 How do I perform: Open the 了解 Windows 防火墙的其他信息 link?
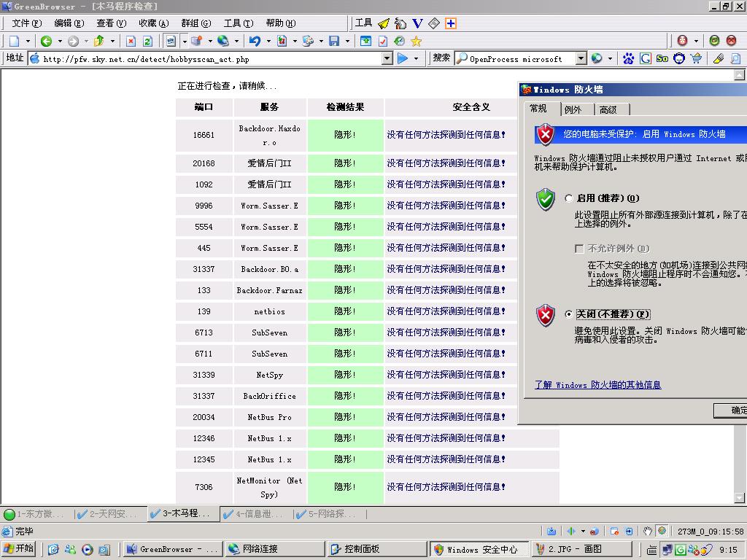point(598,385)
